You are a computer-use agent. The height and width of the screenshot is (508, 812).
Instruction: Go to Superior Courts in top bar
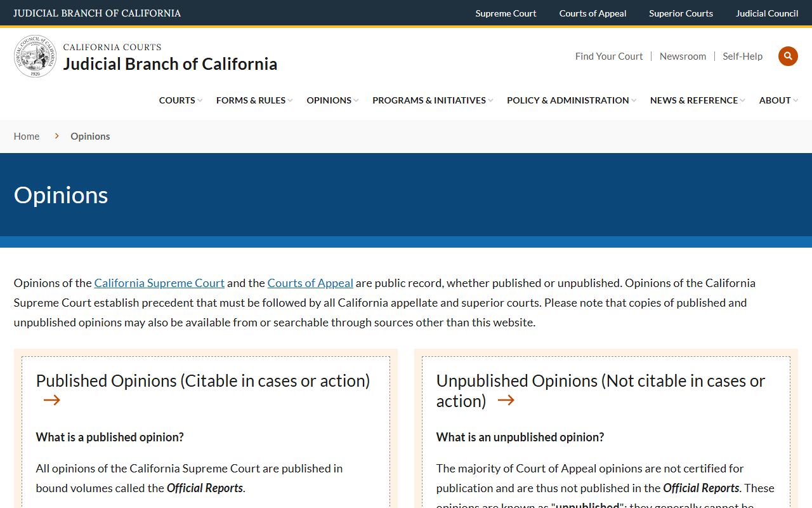click(x=681, y=13)
